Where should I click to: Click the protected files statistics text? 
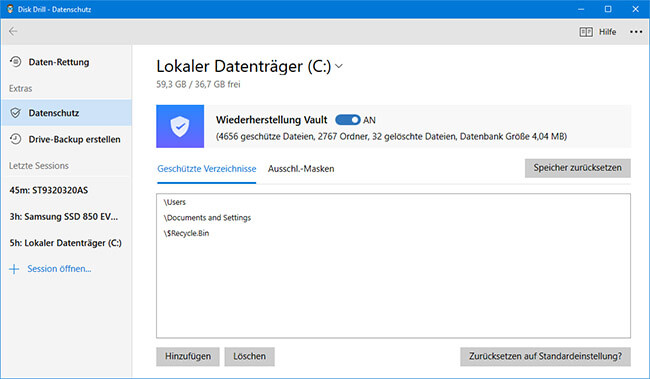point(391,136)
